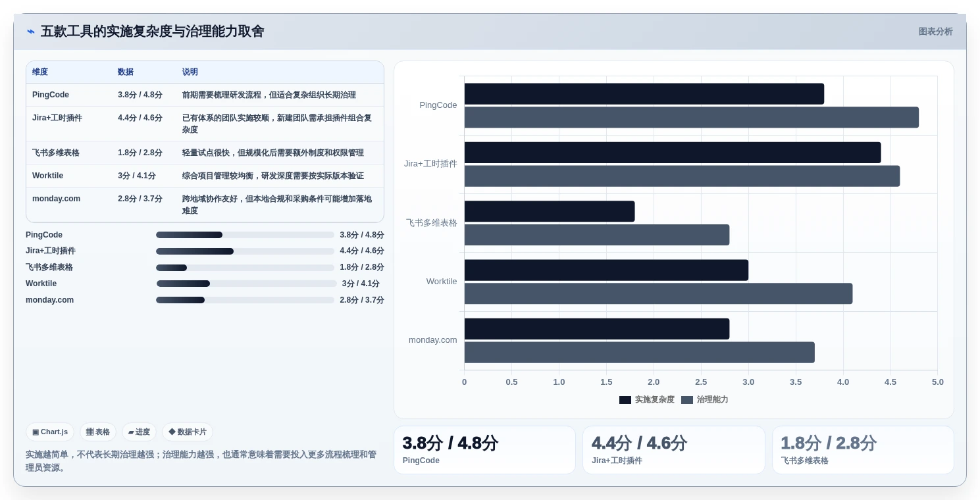Click monday.com row name in table
The width and height of the screenshot is (980, 500).
click(x=56, y=199)
